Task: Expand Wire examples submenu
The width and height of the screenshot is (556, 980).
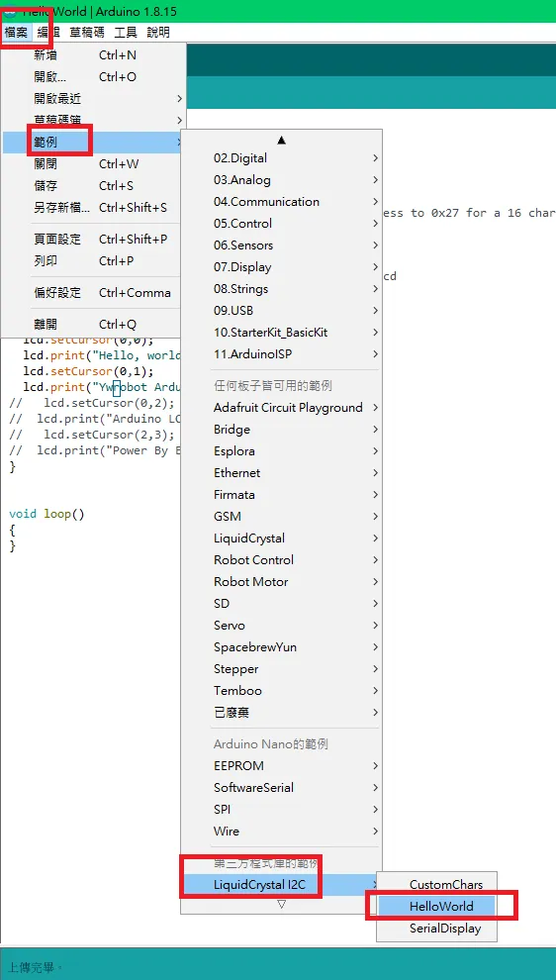Action: pos(281,832)
